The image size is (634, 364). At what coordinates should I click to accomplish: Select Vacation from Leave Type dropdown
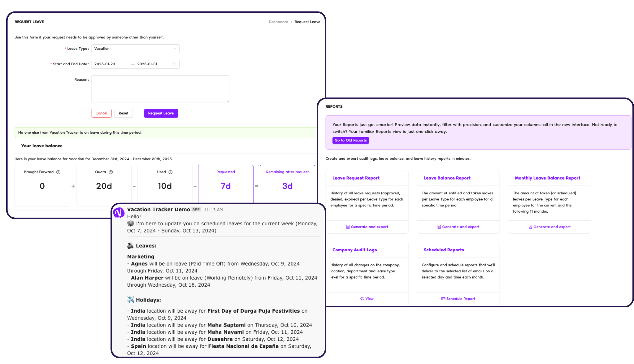point(134,48)
